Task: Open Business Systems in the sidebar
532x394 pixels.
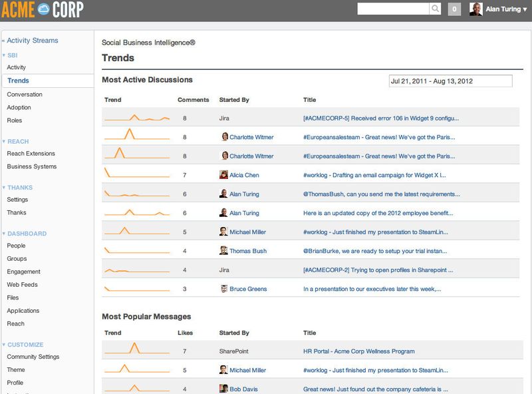Action: point(31,166)
